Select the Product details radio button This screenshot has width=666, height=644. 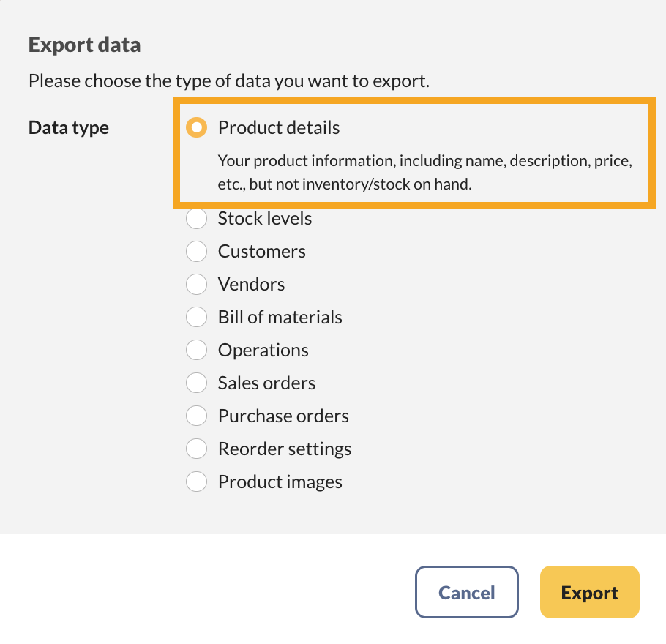[196, 128]
